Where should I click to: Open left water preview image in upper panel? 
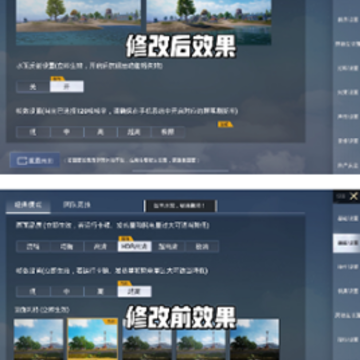79,22
